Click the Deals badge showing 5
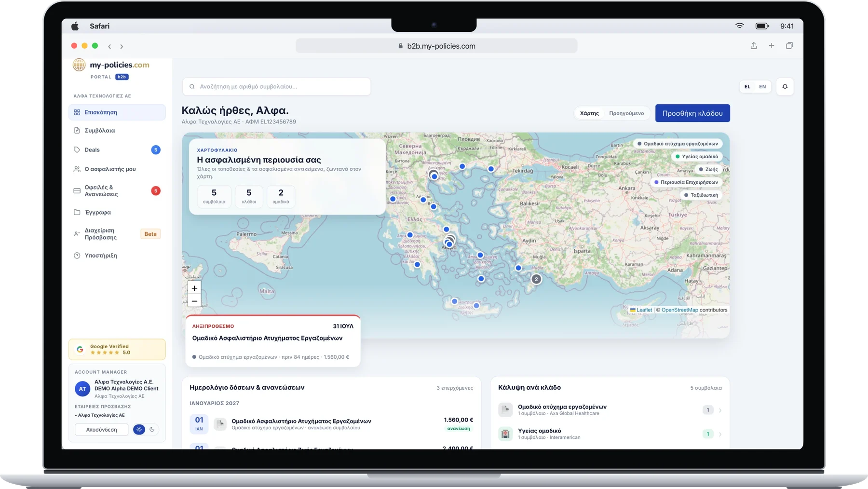The height and width of the screenshot is (489, 868). point(156,150)
